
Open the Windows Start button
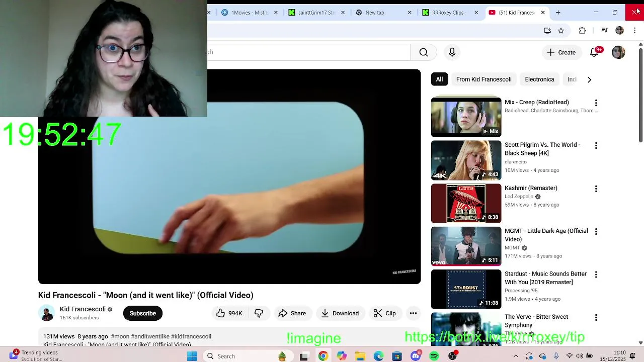click(x=192, y=356)
